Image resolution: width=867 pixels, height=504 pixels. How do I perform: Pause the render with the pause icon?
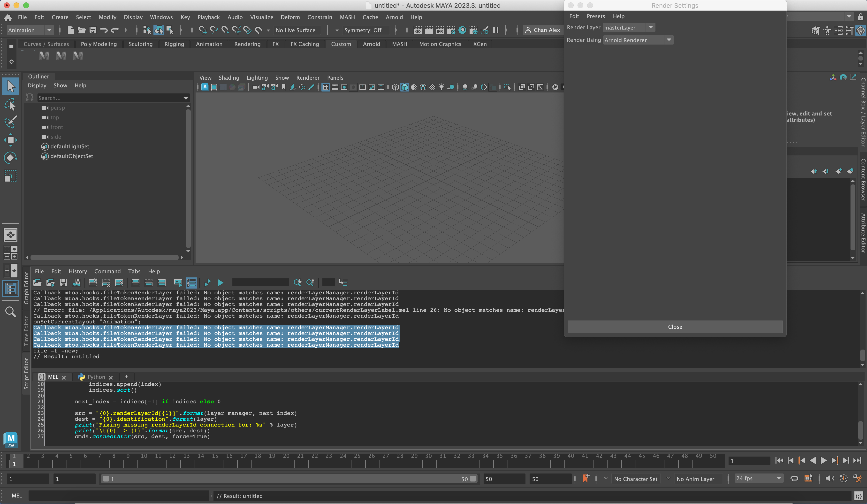coord(495,30)
